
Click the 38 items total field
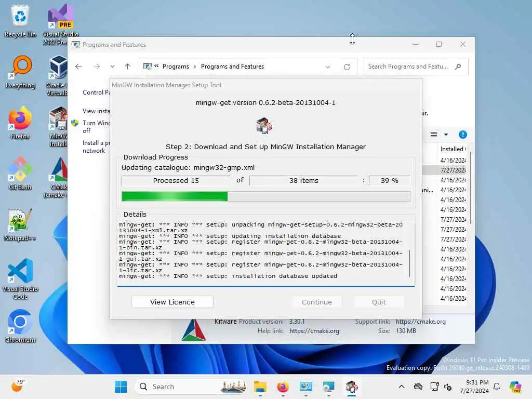pyautogui.click(x=303, y=180)
